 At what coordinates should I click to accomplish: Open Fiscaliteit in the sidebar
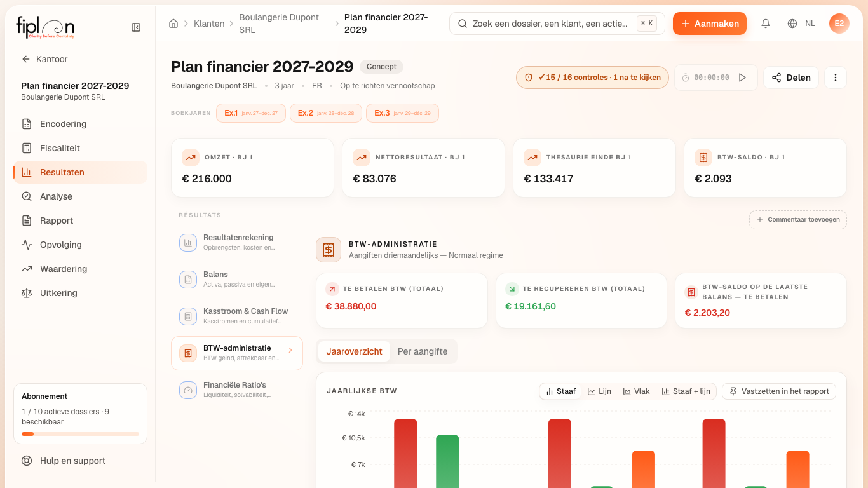point(80,148)
